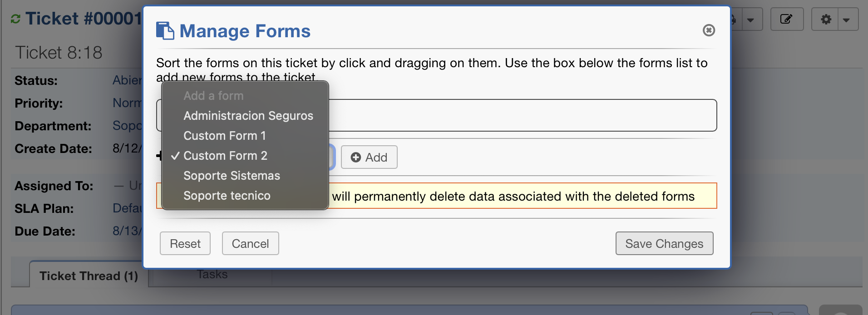This screenshot has width=868, height=315.
Task: Click the Reset button
Action: click(x=185, y=244)
